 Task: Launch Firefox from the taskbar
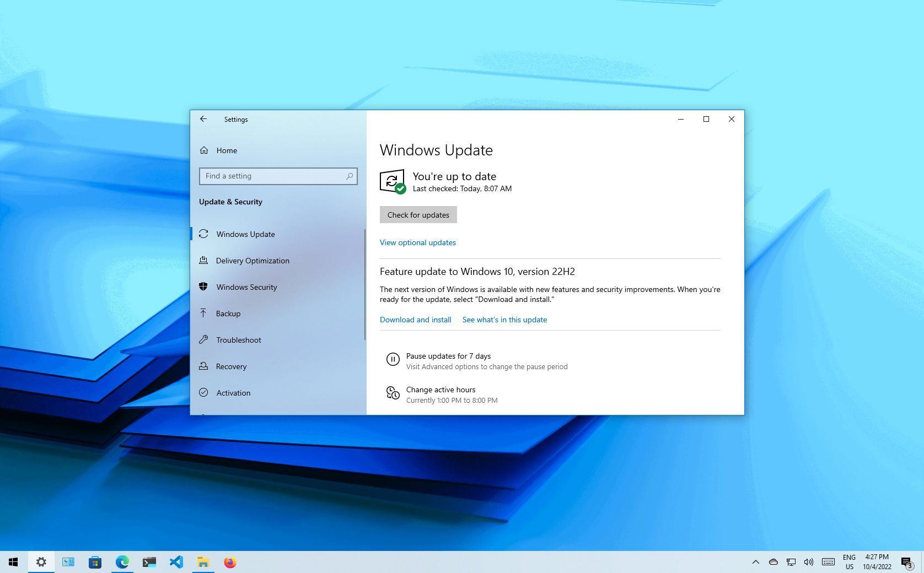[230, 562]
